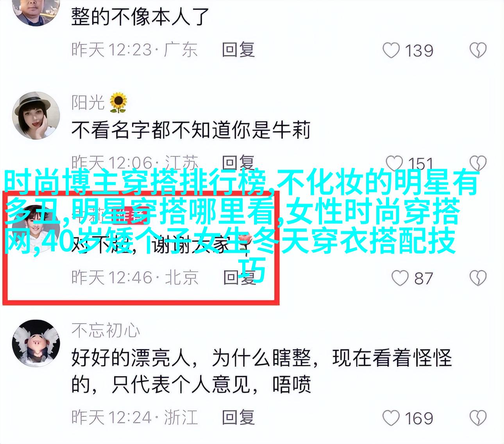Reply to 不忘初心's 浙江 comment
The height and width of the screenshot is (444, 504).
238,417
